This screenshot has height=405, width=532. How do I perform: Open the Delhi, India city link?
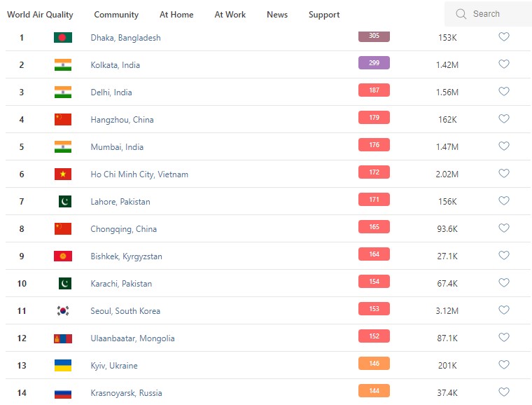[111, 92]
